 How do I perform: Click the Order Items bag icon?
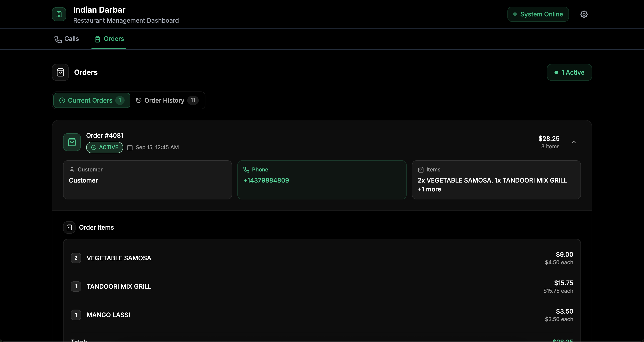(69, 227)
